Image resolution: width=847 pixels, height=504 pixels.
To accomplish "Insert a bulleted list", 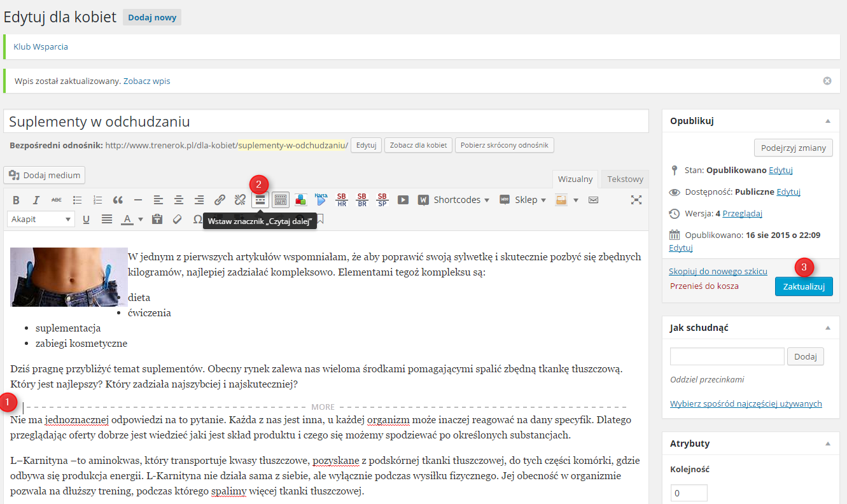I will (77, 200).
